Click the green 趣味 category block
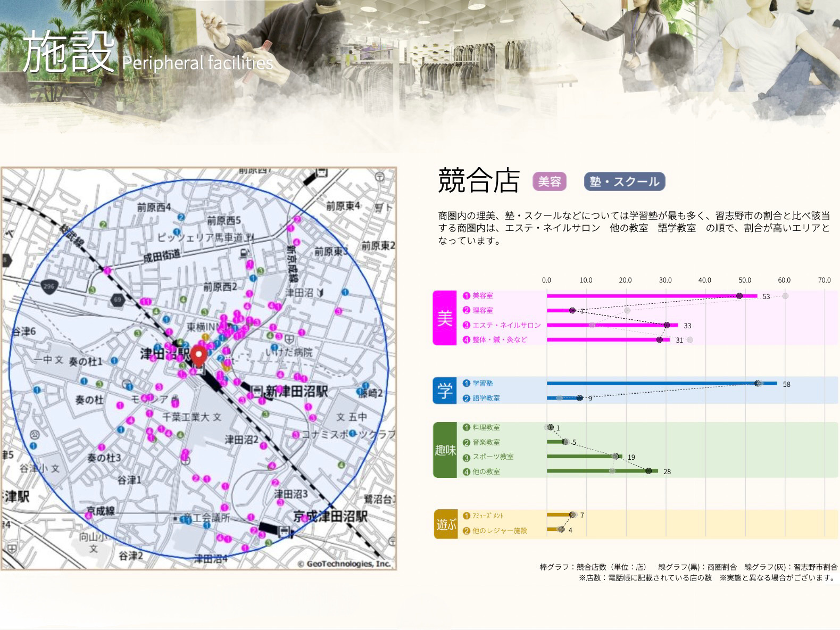The height and width of the screenshot is (630, 840). tap(445, 450)
